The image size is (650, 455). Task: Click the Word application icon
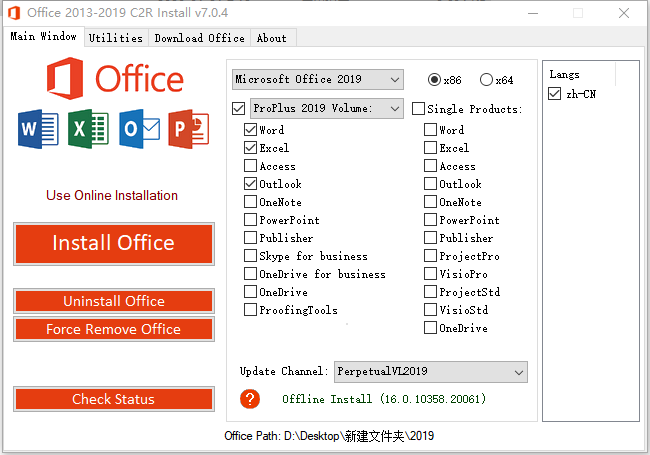[38, 129]
